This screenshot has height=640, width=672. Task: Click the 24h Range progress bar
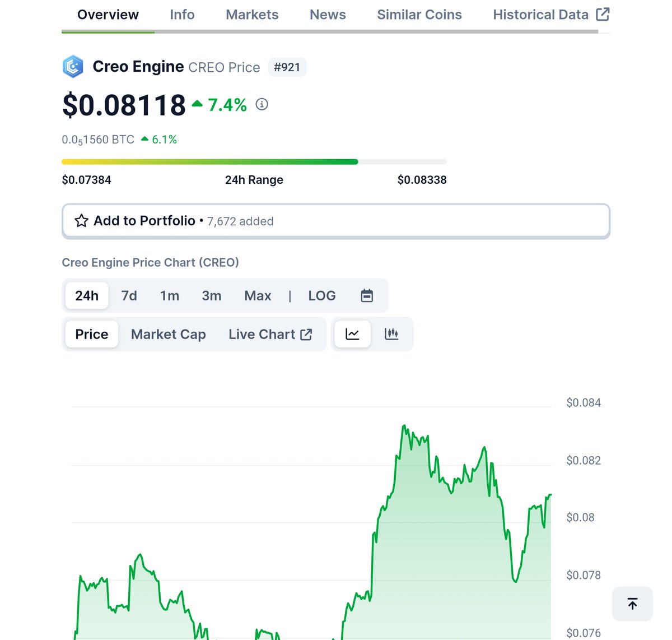click(254, 162)
